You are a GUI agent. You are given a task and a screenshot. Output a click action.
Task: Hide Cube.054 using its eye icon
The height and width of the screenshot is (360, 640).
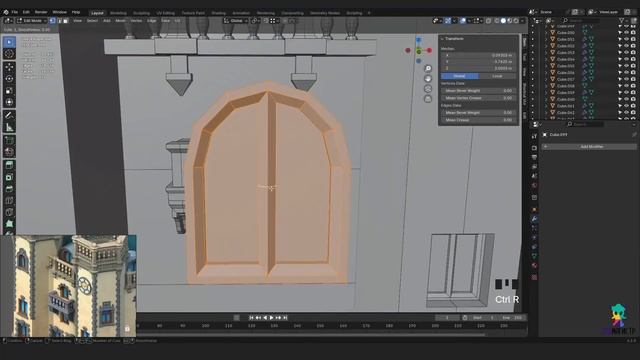(x=626, y=59)
